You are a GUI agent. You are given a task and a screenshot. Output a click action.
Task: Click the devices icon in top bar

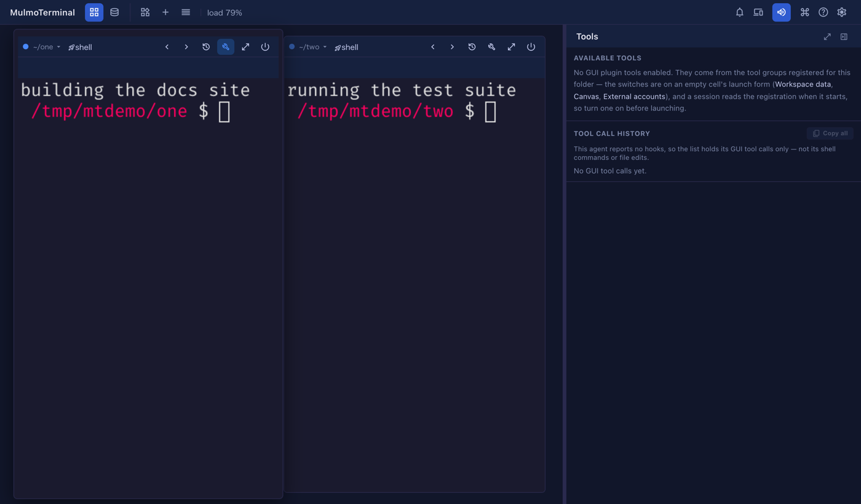tap(758, 12)
